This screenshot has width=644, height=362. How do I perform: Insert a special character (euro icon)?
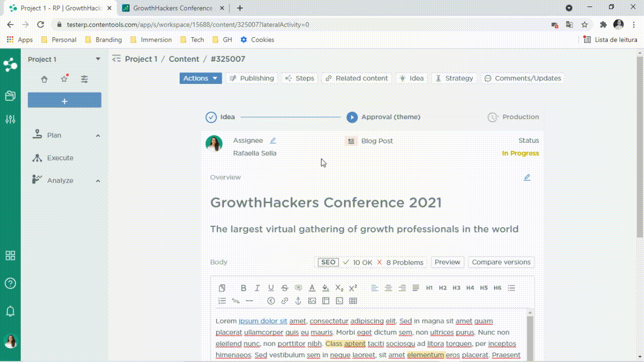tap(271, 301)
